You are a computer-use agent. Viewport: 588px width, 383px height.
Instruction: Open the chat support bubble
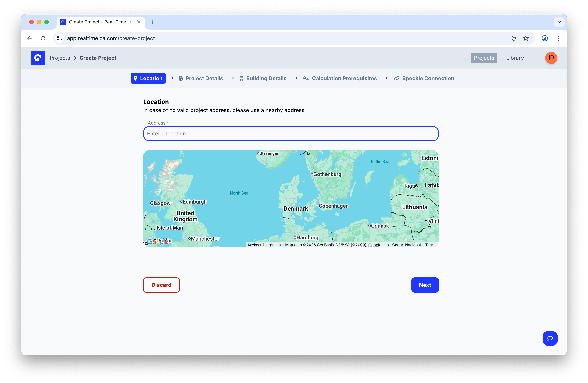point(550,338)
